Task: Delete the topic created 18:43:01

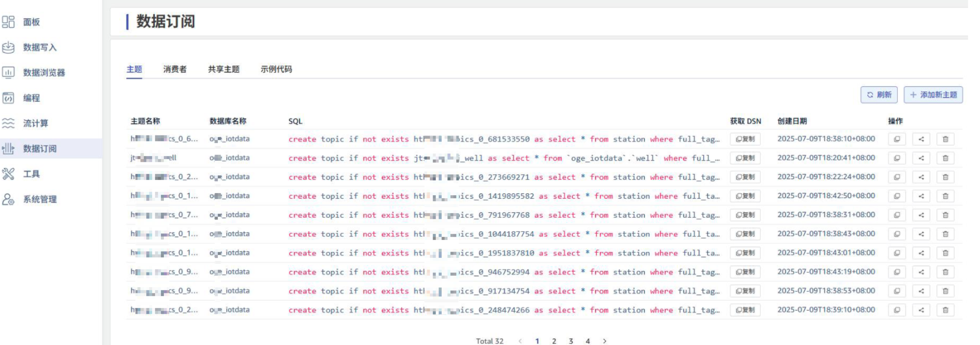Action: [x=946, y=253]
